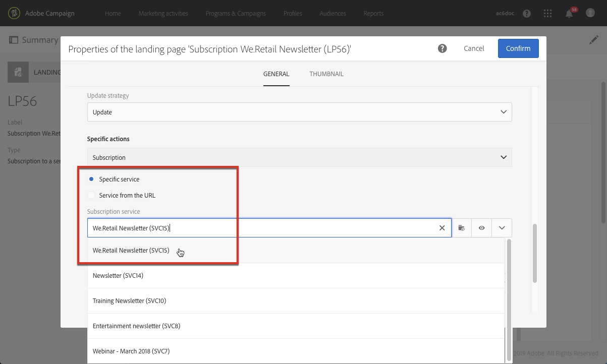Open the Specific actions Subscription dropdown

pyautogui.click(x=300, y=157)
